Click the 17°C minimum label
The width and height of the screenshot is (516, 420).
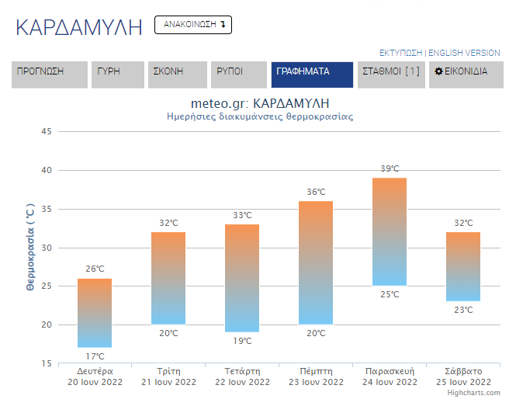(x=95, y=356)
